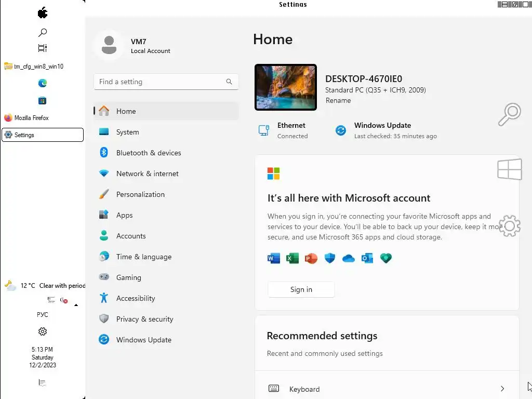
Task: Open Personalization category
Action: 166,194
